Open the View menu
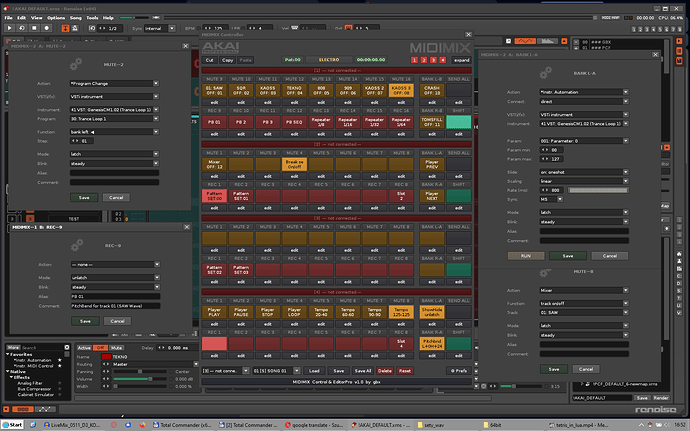 click(x=37, y=18)
